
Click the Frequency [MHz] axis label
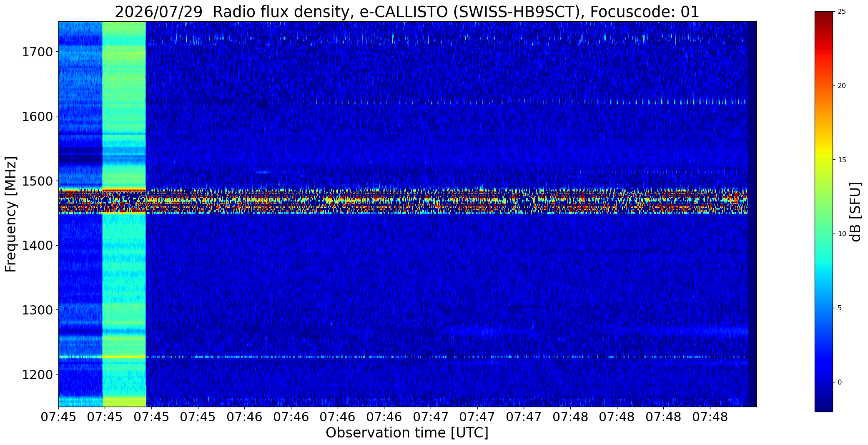pos(11,214)
